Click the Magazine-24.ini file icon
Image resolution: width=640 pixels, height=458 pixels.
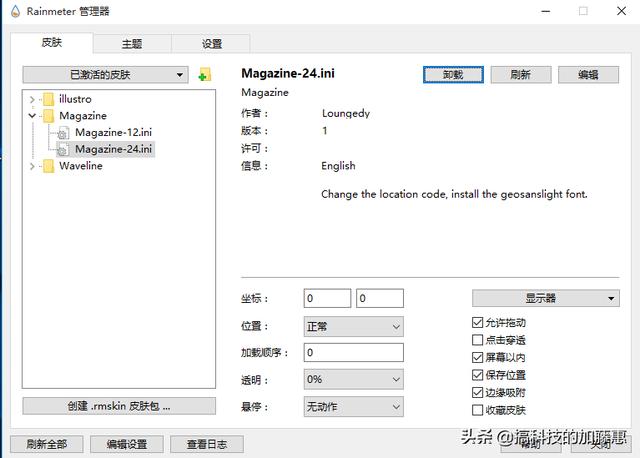[x=63, y=149]
